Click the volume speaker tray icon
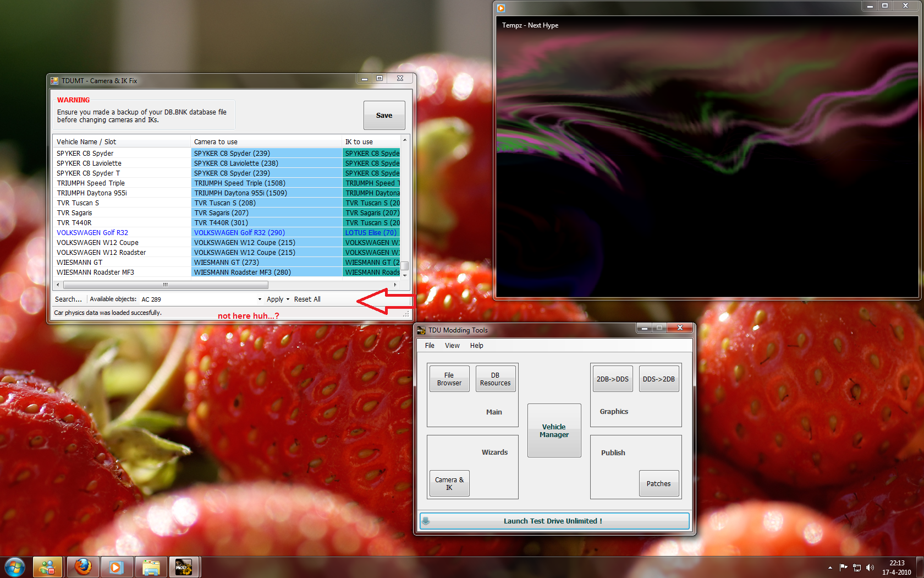The width and height of the screenshot is (924, 578). [x=870, y=568]
